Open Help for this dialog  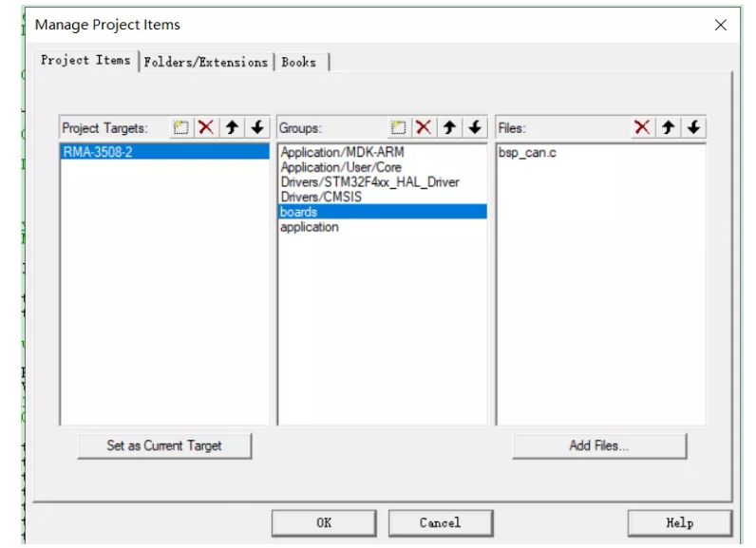pyautogui.click(x=680, y=523)
